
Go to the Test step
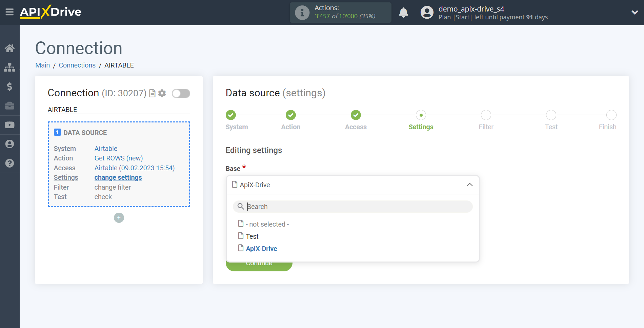click(x=551, y=115)
